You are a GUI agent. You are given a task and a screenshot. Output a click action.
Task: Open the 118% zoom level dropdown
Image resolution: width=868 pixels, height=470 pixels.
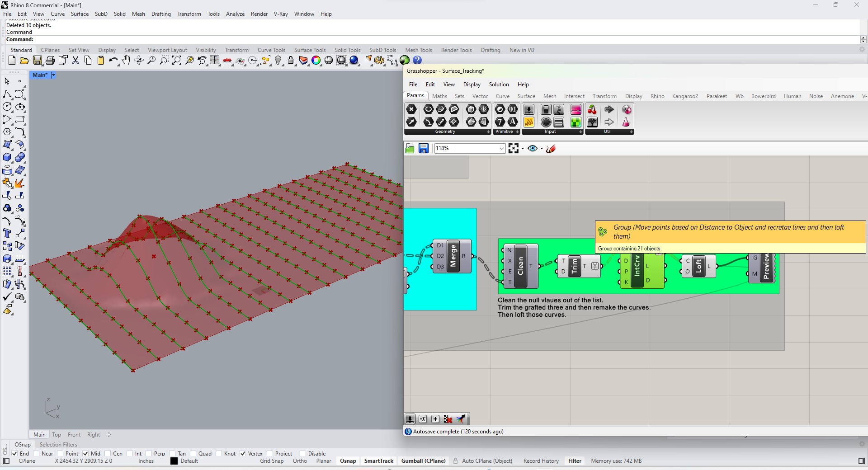coord(501,149)
